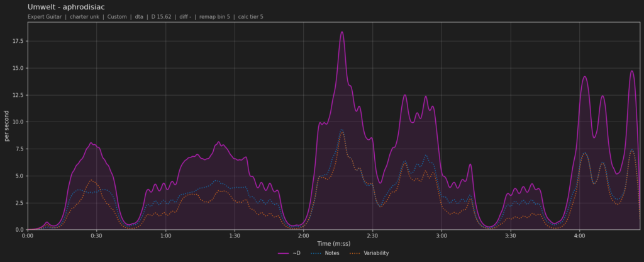
Task: Click the '0:30' time tick label
Action: pos(96,236)
